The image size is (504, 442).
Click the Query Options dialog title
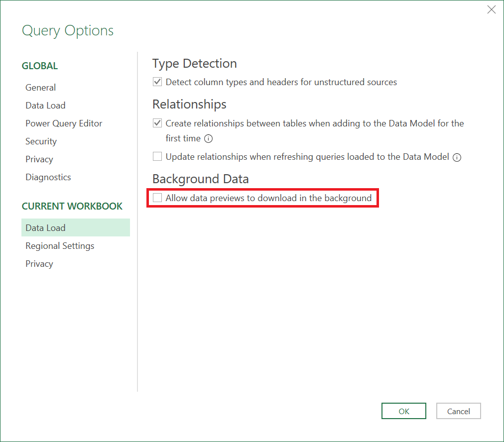(x=67, y=30)
